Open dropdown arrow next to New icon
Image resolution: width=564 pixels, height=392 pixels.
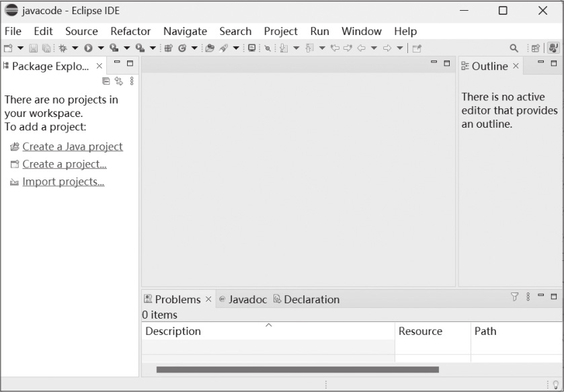coord(20,48)
